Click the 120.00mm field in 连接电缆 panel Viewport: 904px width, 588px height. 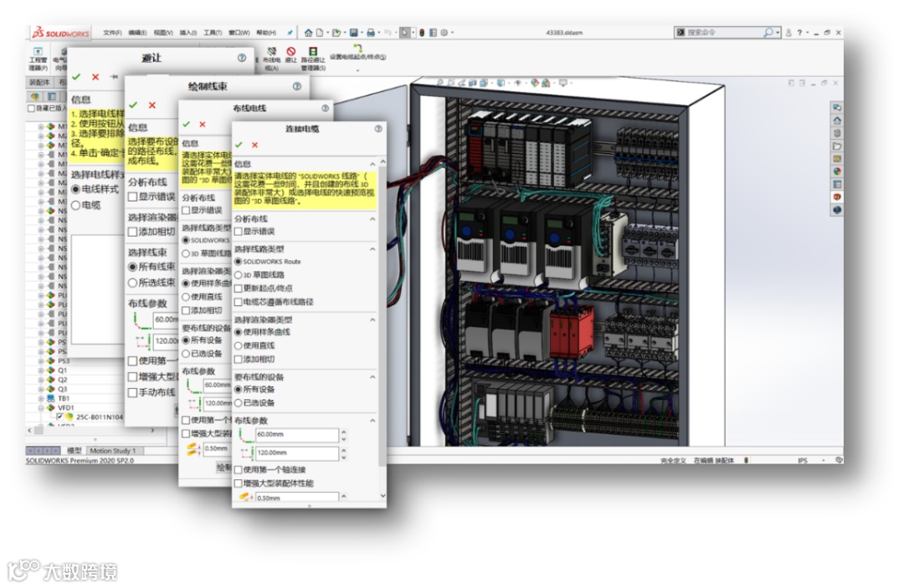tap(297, 453)
